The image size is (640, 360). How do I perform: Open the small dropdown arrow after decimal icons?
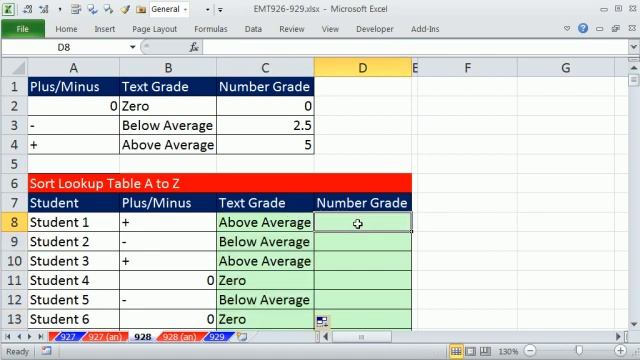(x=60, y=9)
